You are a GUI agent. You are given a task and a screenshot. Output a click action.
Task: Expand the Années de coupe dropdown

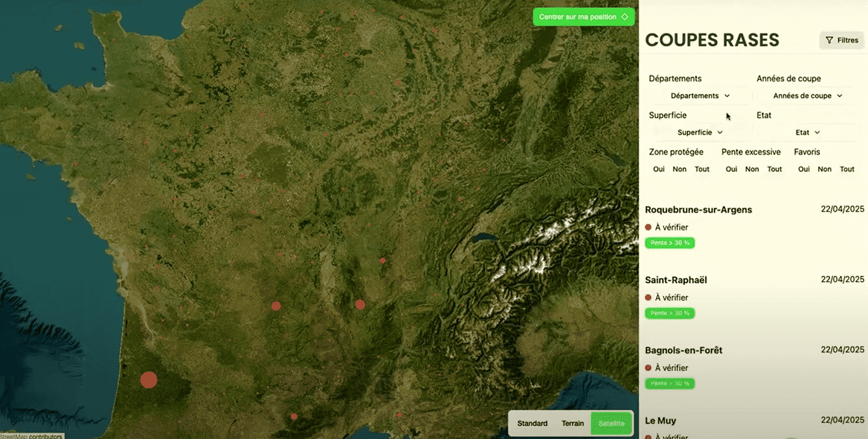coord(807,96)
